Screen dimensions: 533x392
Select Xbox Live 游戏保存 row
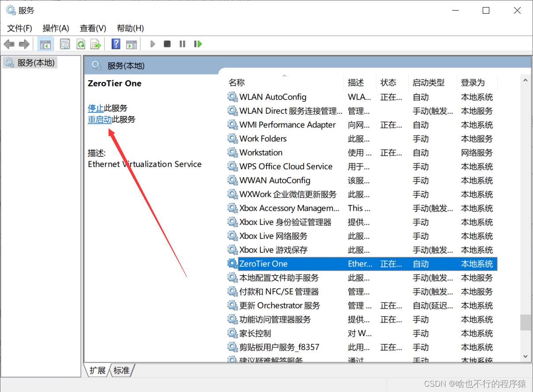(362, 250)
